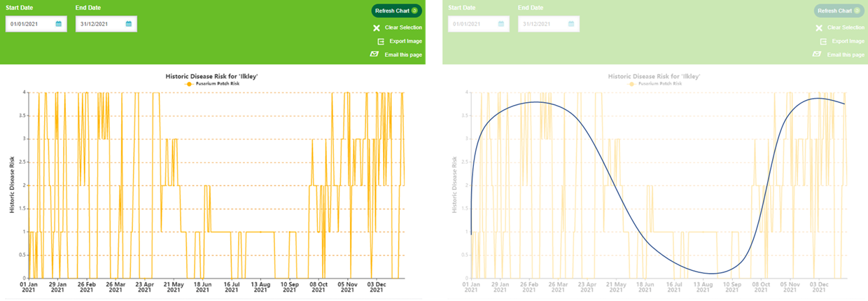Click the envelope icon in left panel

[374, 54]
